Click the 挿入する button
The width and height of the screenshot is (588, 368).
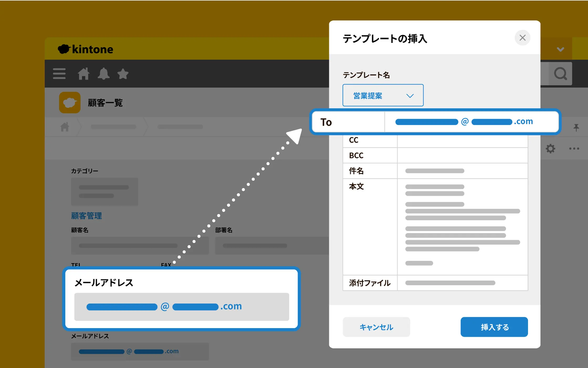[494, 327]
